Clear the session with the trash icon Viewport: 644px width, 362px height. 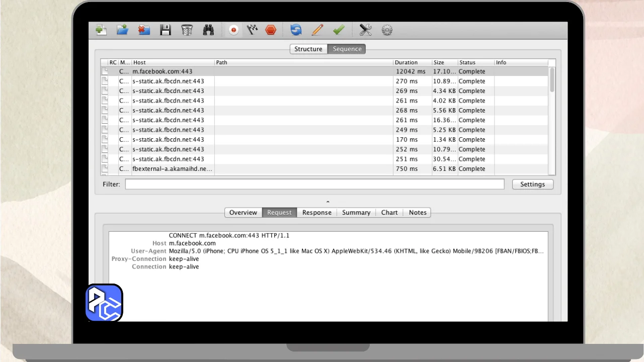coord(187,30)
